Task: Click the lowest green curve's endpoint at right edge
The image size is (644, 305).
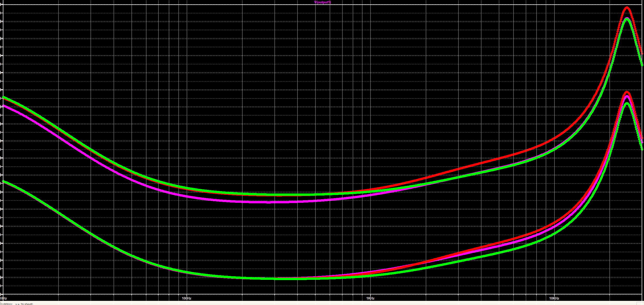Action: click(642, 149)
